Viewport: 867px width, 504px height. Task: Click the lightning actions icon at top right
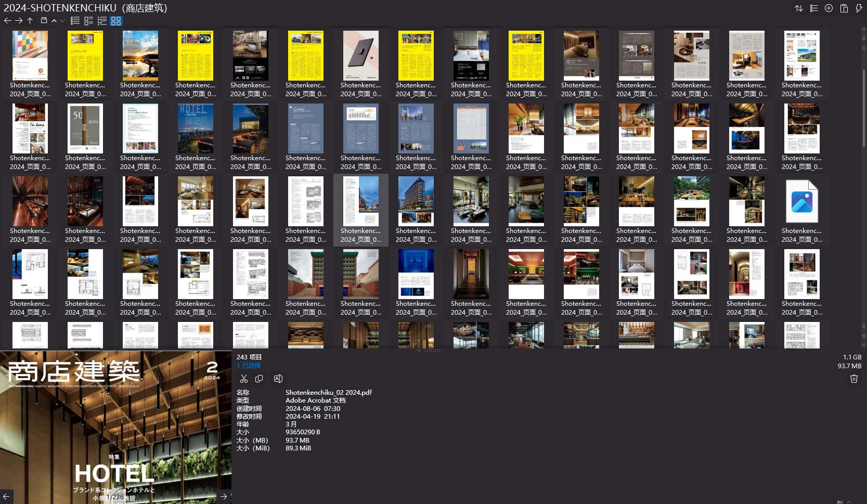[x=859, y=8]
